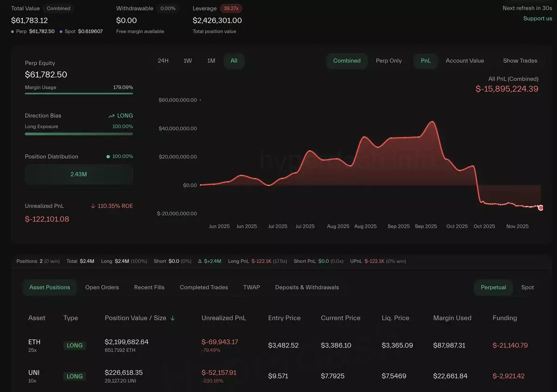Viewport: 557px width, 392px height.
Task: Open the Open Orders tab
Action: coord(102,288)
